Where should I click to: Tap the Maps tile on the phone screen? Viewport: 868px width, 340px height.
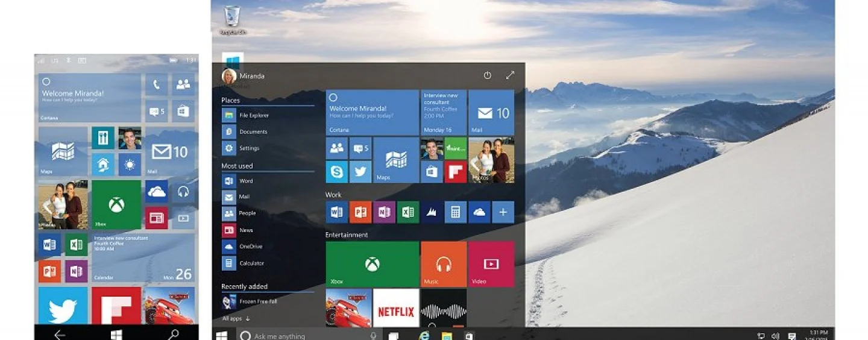coord(63,151)
